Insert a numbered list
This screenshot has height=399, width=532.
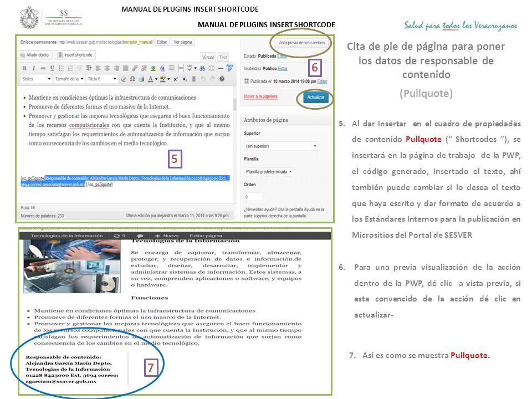(x=70, y=68)
